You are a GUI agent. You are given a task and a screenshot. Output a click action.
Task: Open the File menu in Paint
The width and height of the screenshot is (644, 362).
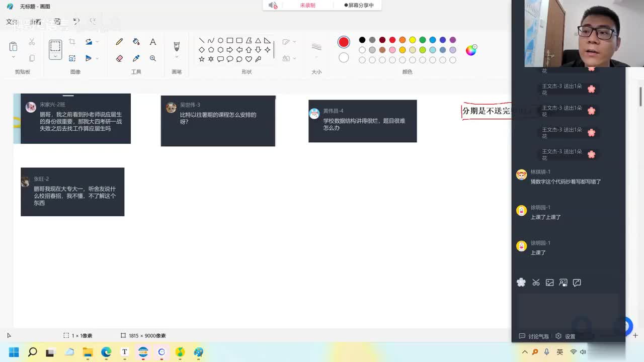tap(12, 22)
